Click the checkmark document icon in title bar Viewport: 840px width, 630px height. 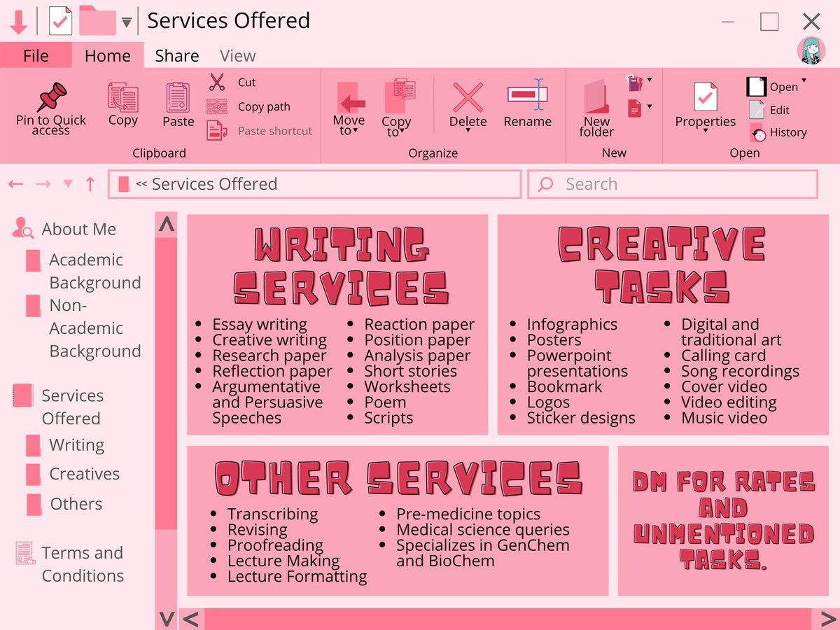click(60, 21)
